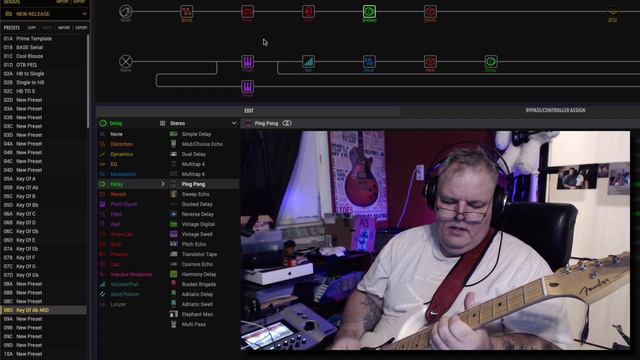Load preset 01D OTB PEQ
The image size is (640, 360).
coord(27,65)
